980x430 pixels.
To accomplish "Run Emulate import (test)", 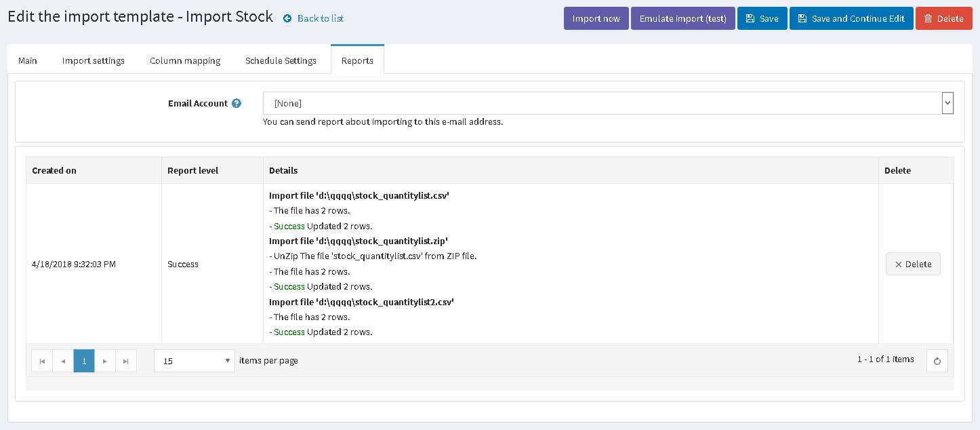I will coord(683,18).
